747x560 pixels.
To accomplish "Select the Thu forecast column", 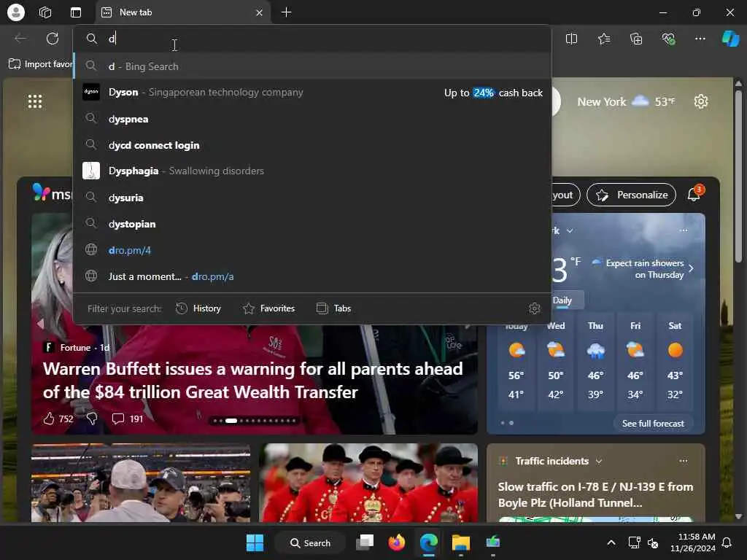I will 595,362.
